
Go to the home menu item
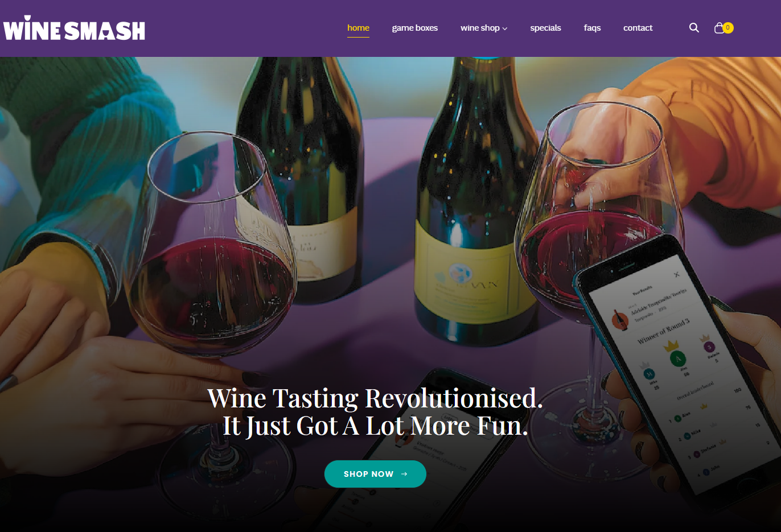coord(358,28)
